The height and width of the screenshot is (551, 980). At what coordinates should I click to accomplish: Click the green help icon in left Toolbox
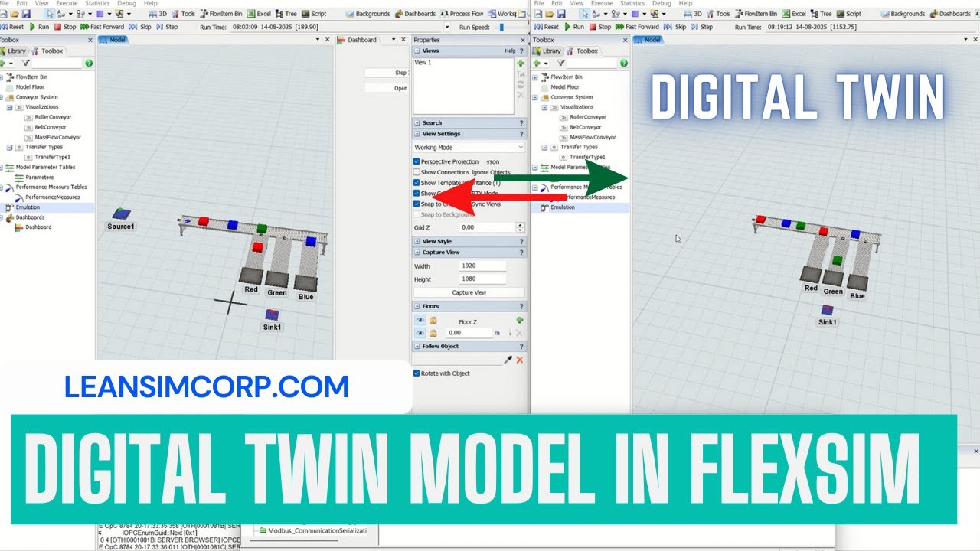coord(89,63)
